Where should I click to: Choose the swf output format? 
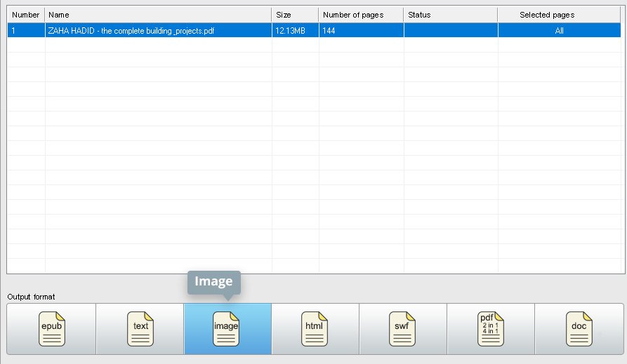(403, 329)
